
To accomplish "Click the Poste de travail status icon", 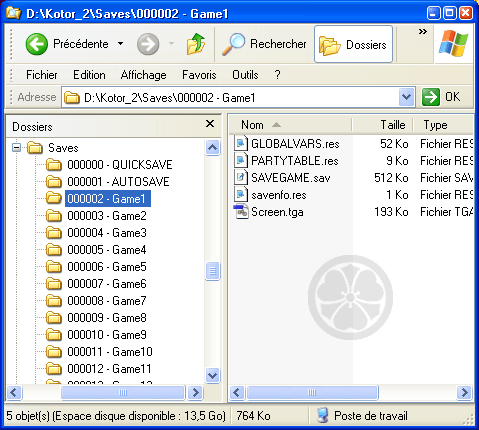I will pos(322,416).
